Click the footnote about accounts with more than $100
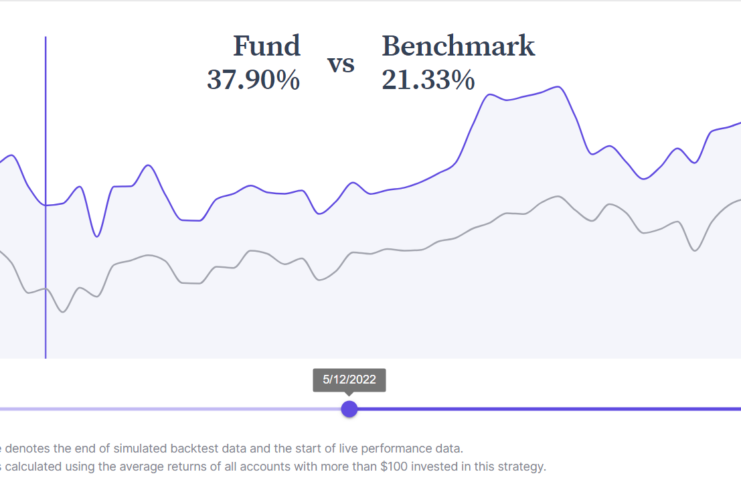 click(273, 466)
